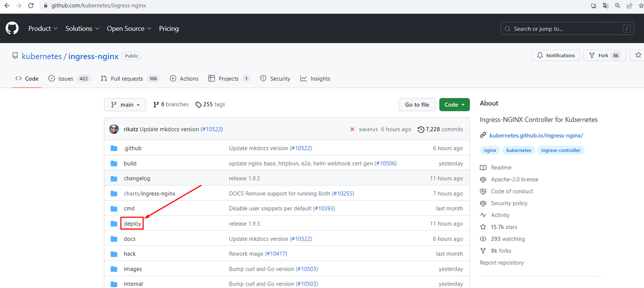Image resolution: width=644 pixels, height=288 pixels.
Task: Click the folder icon for build
Action: tap(114, 164)
